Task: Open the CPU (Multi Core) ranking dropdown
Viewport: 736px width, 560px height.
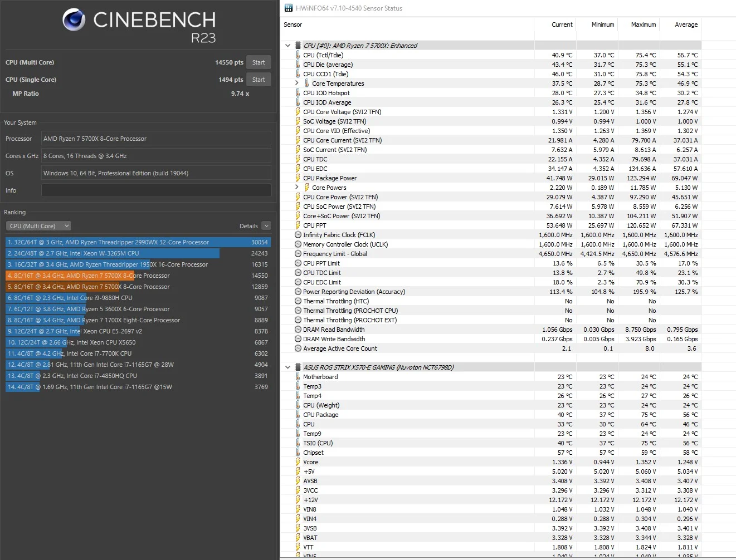Action: pyautogui.click(x=39, y=226)
